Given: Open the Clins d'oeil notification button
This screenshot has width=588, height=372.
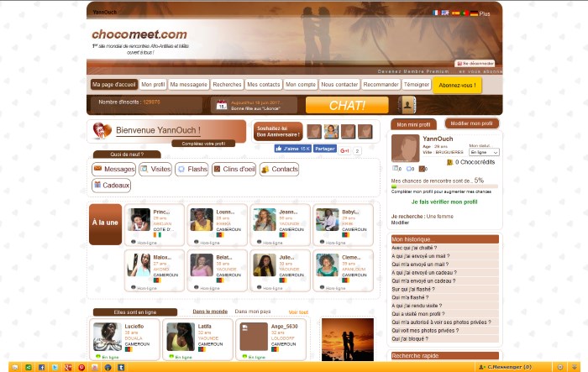Looking at the screenshot, I should click(x=234, y=169).
